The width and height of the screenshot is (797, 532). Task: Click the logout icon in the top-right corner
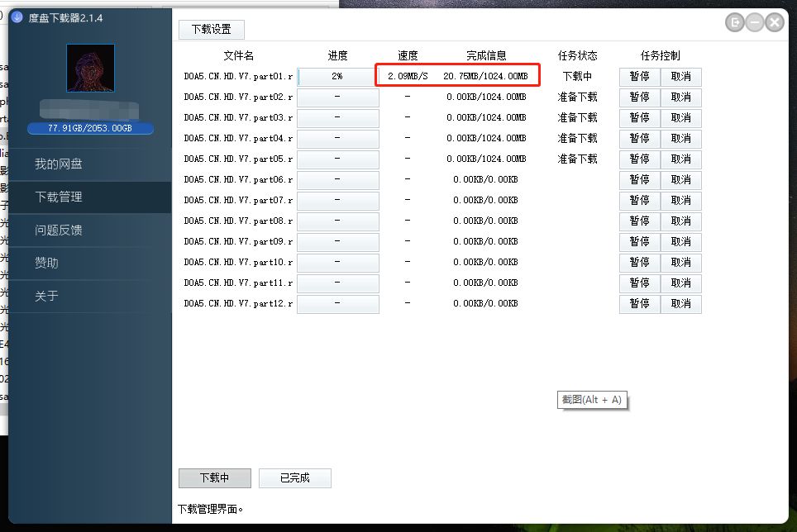pyautogui.click(x=735, y=22)
